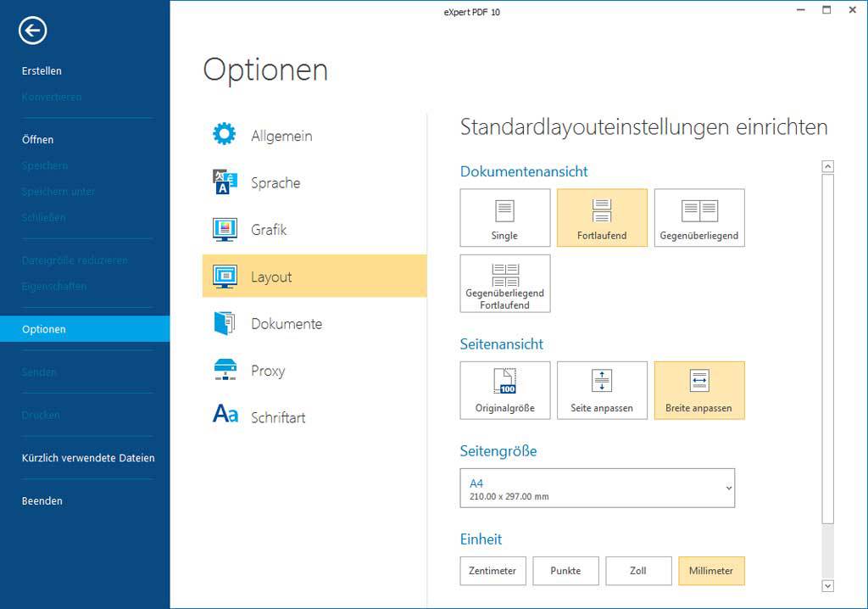The height and width of the screenshot is (609, 868).
Task: Set unit to Zentimeter
Action: [492, 571]
